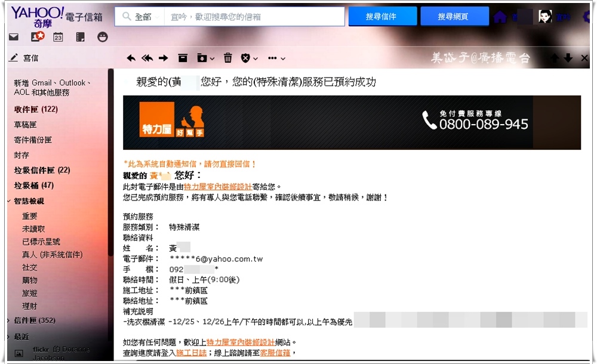Image resolution: width=597 pixels, height=364 pixels.
Task: Open the notepad icon
Action: [x=80, y=37]
